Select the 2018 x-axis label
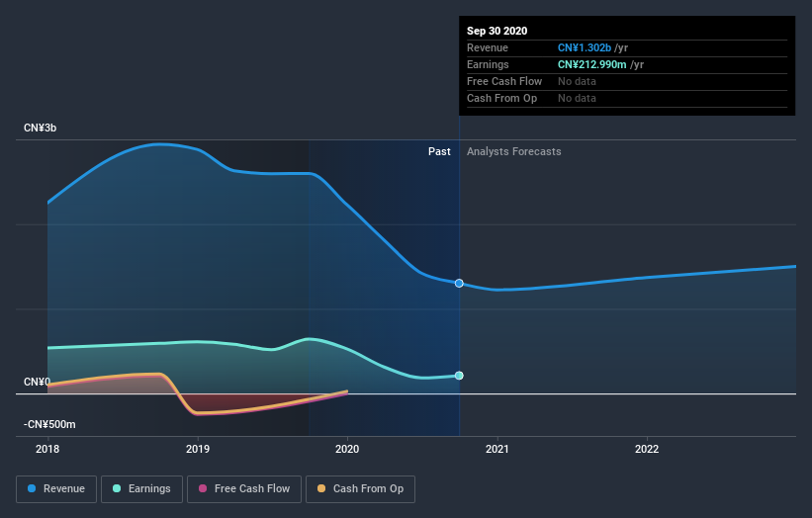 (x=47, y=449)
